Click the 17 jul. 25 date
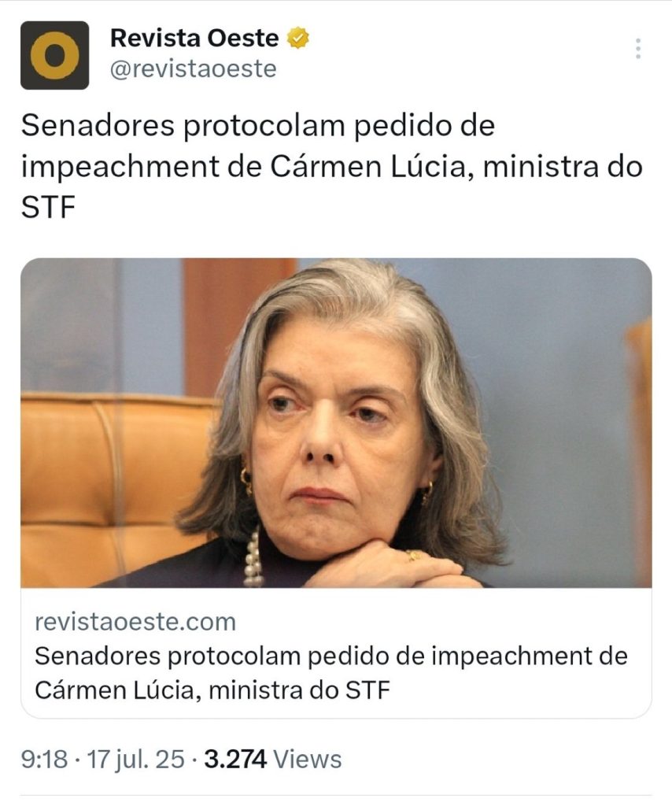The image size is (672, 806). [135, 760]
